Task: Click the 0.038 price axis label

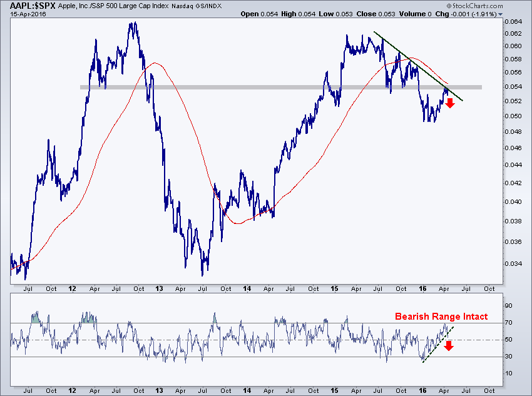Action: (514, 221)
